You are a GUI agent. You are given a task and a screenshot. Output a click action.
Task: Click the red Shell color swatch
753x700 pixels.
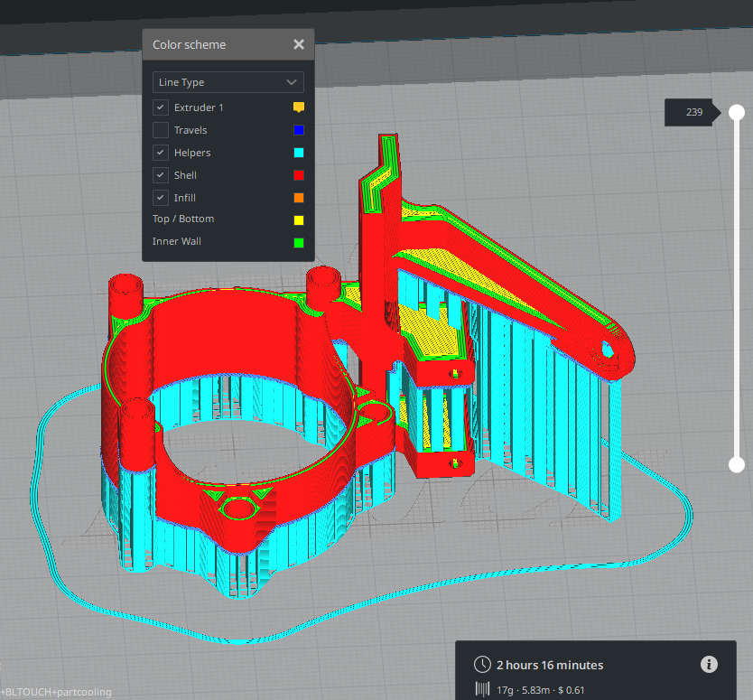299,175
